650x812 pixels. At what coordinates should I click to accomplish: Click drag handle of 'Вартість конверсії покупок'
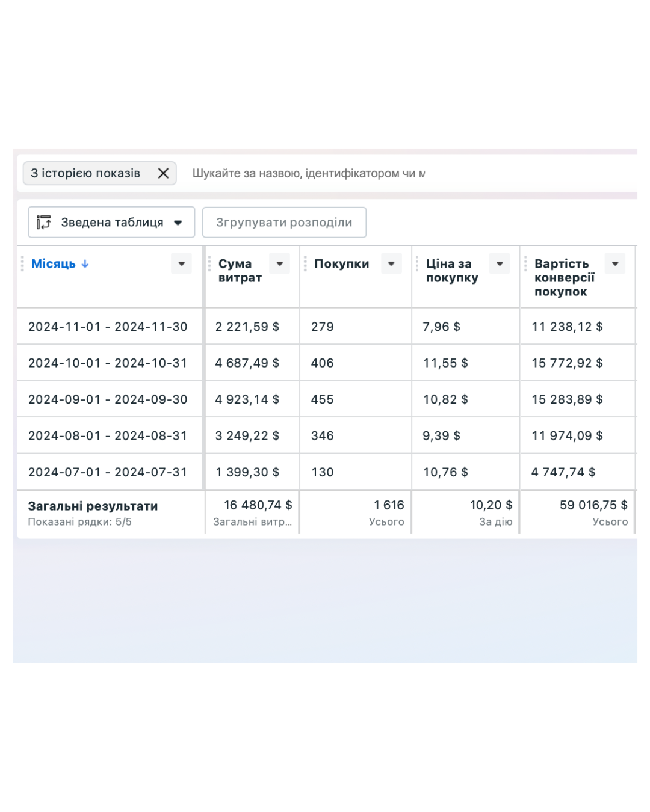click(525, 264)
